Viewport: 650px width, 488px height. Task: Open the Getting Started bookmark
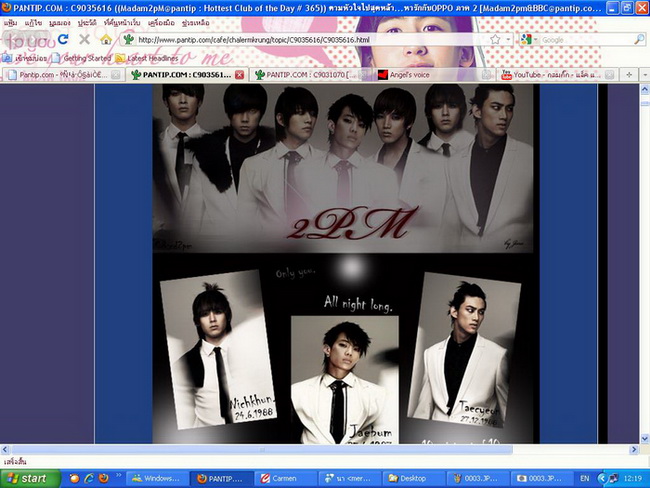[82, 58]
